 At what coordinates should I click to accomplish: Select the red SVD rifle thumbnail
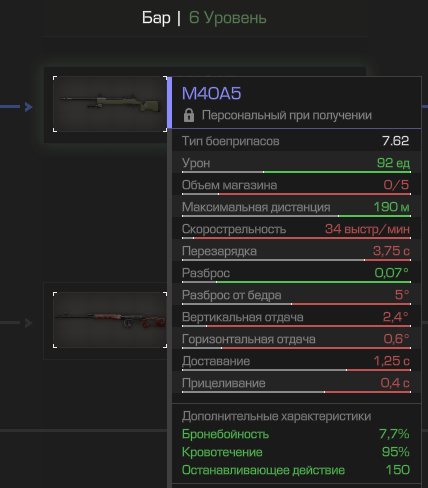[110, 320]
